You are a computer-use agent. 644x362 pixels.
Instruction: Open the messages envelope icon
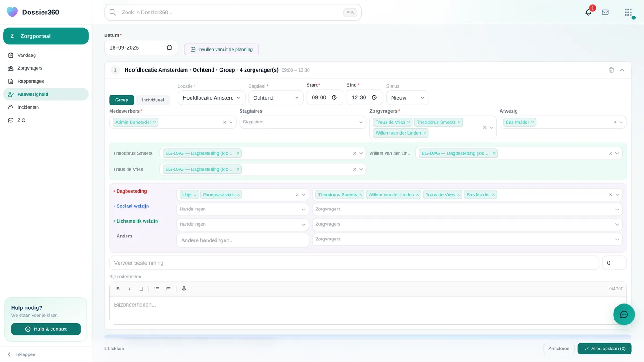(605, 13)
